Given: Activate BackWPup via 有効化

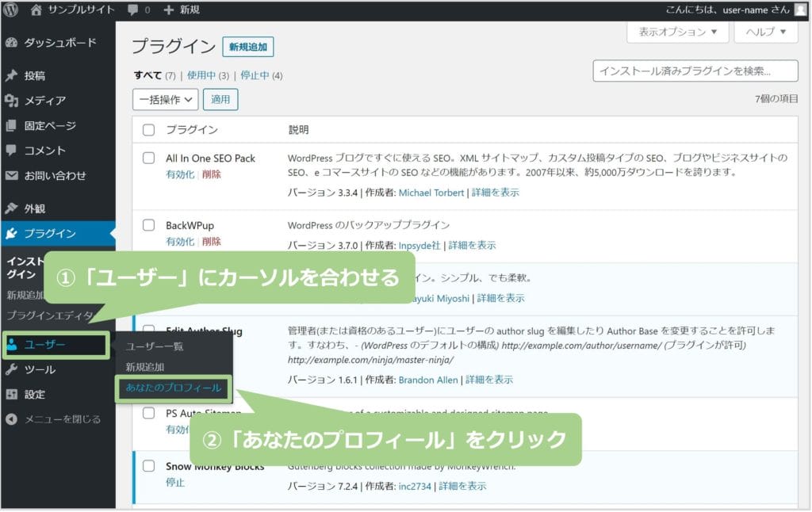Looking at the screenshot, I should pos(180,242).
